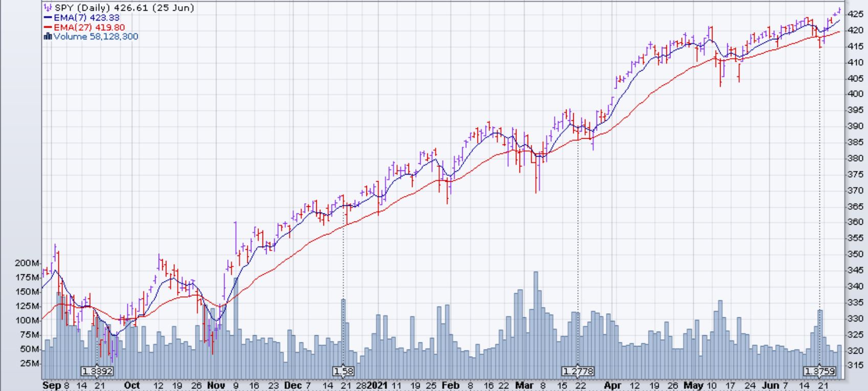868x391 pixels.
Task: Select the SPY (Daily) 426.61 legend label
Action: click(x=124, y=8)
